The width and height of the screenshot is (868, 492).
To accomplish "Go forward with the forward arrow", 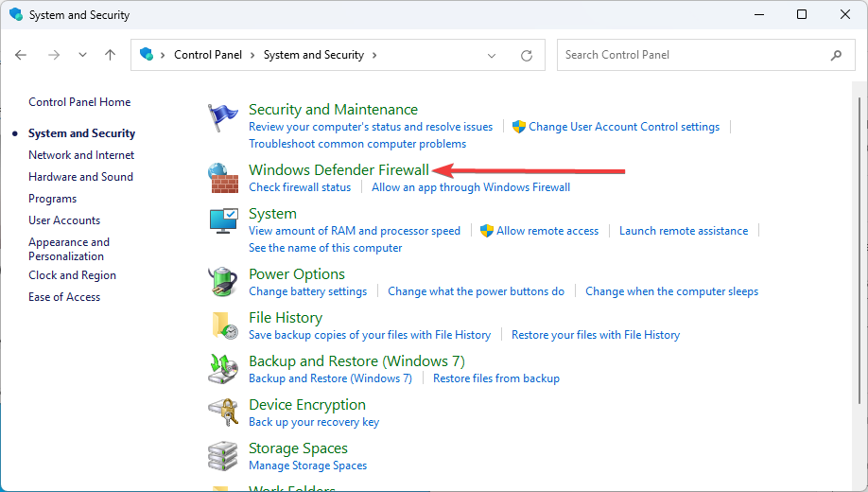I will [54, 55].
